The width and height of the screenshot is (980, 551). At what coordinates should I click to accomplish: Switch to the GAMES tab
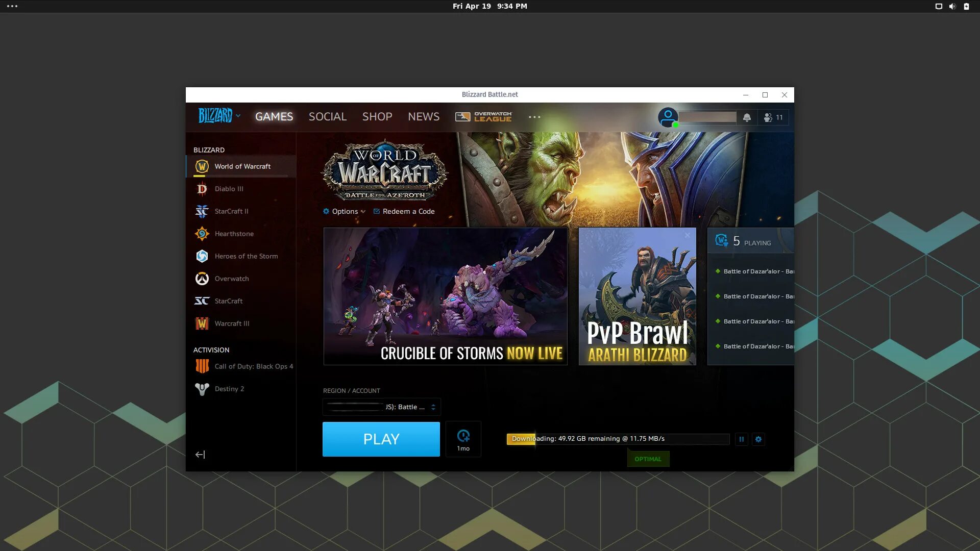coord(274,117)
